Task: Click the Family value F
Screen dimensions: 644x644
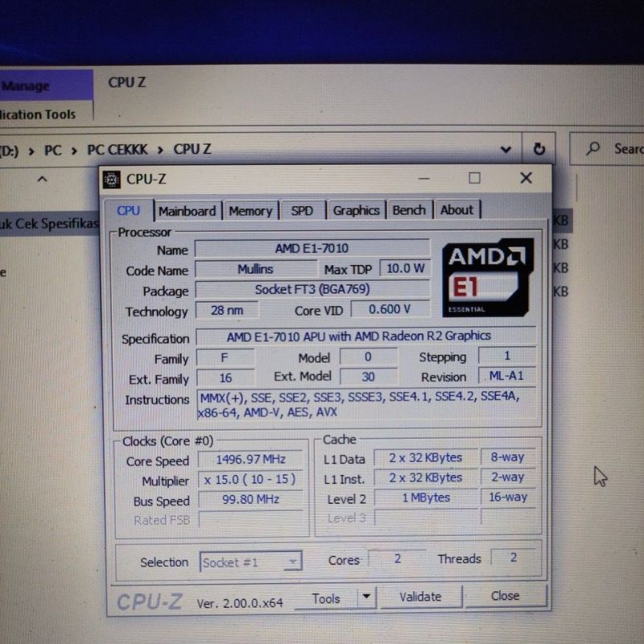Action: 225,357
